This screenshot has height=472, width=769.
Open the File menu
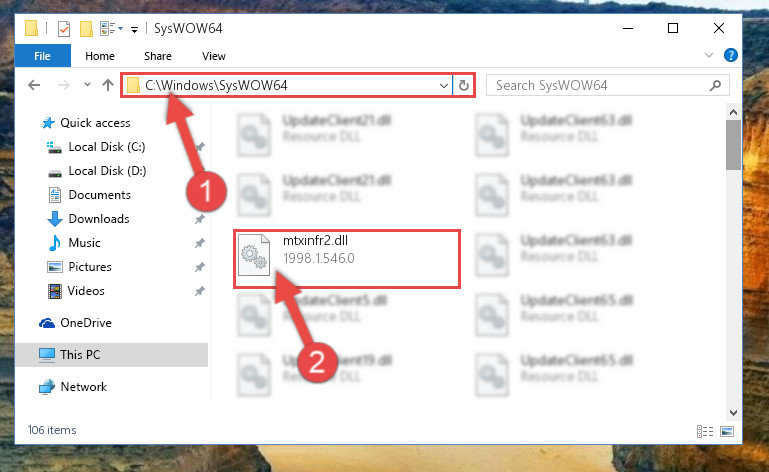[43, 56]
